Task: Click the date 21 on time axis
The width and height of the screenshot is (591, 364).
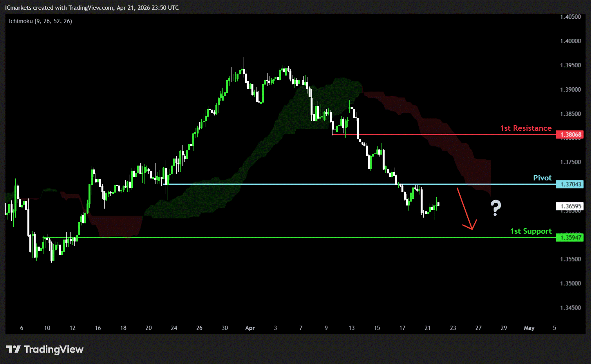Action: coord(428,328)
